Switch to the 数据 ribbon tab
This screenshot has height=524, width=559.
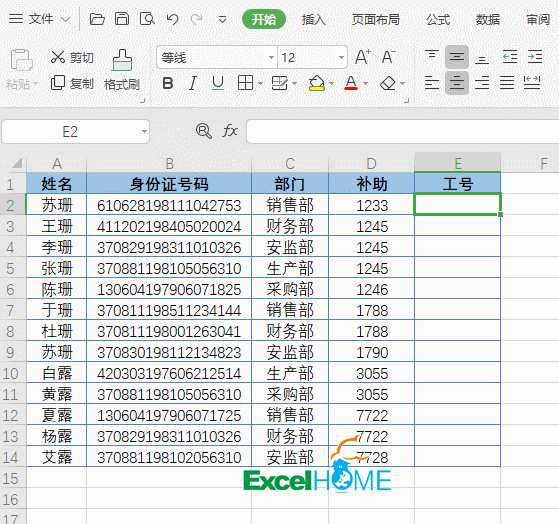click(x=488, y=19)
